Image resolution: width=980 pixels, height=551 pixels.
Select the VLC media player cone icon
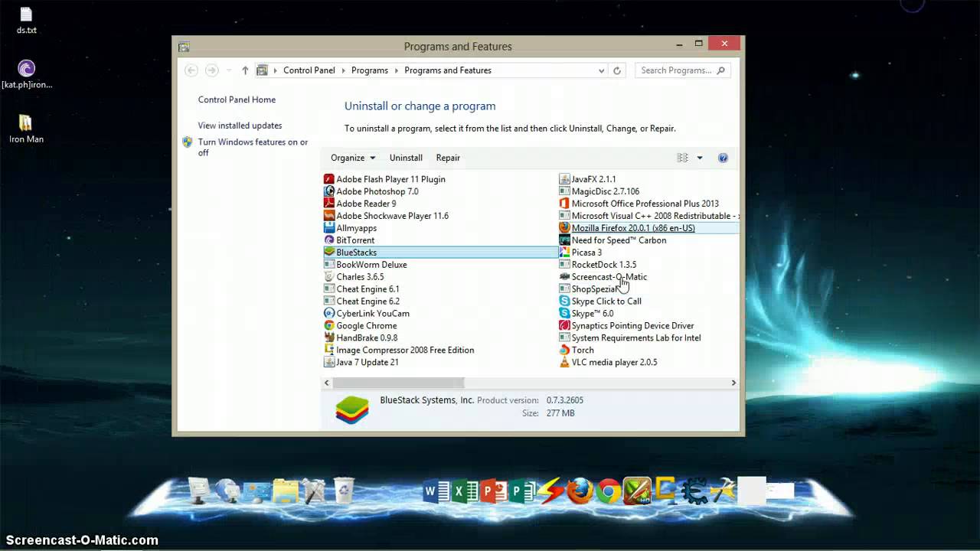(x=564, y=363)
